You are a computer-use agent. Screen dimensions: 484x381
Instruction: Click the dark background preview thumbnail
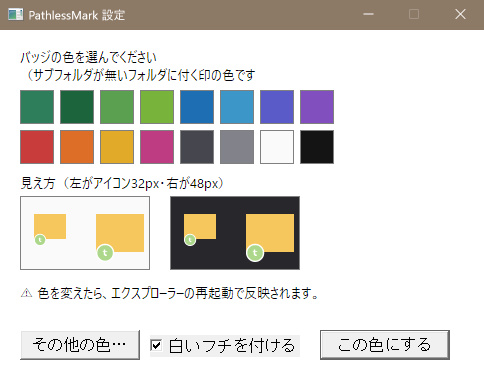click(x=235, y=233)
